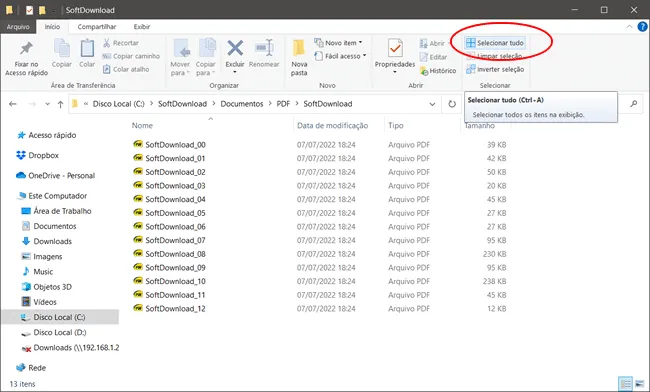
Task: Click the Propriedades icon
Action: point(395,48)
